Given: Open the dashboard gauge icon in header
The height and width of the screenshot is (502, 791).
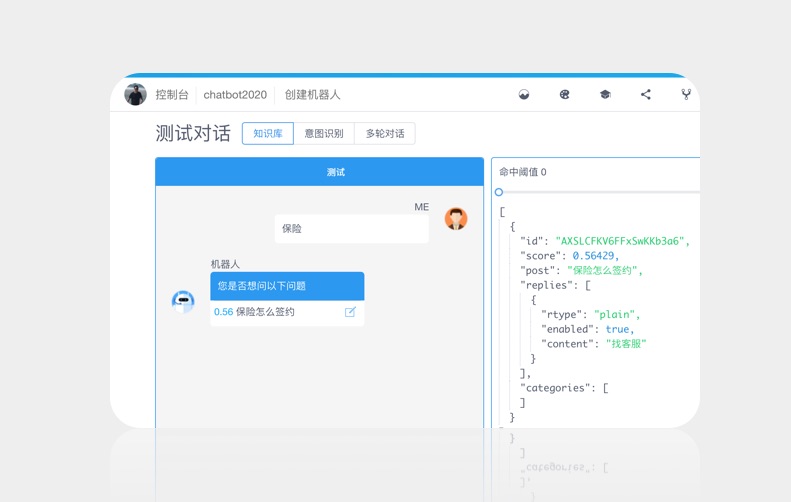Looking at the screenshot, I should pyautogui.click(x=524, y=95).
